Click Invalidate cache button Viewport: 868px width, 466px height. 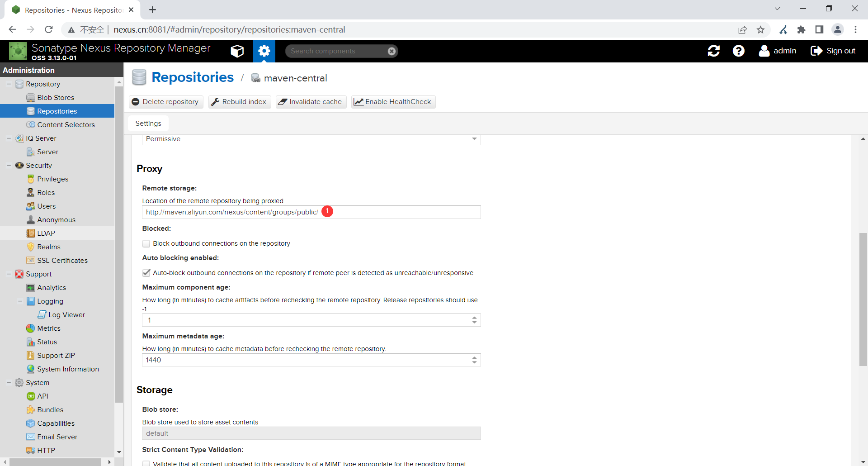[311, 102]
